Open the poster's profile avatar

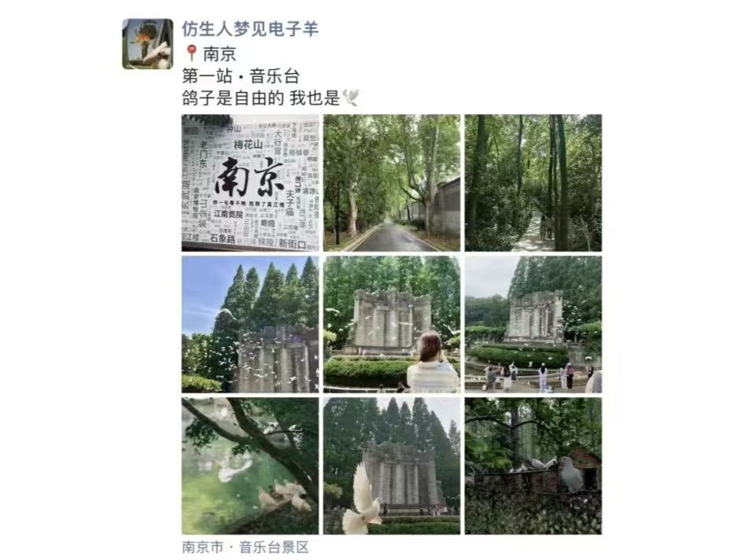[x=148, y=44]
